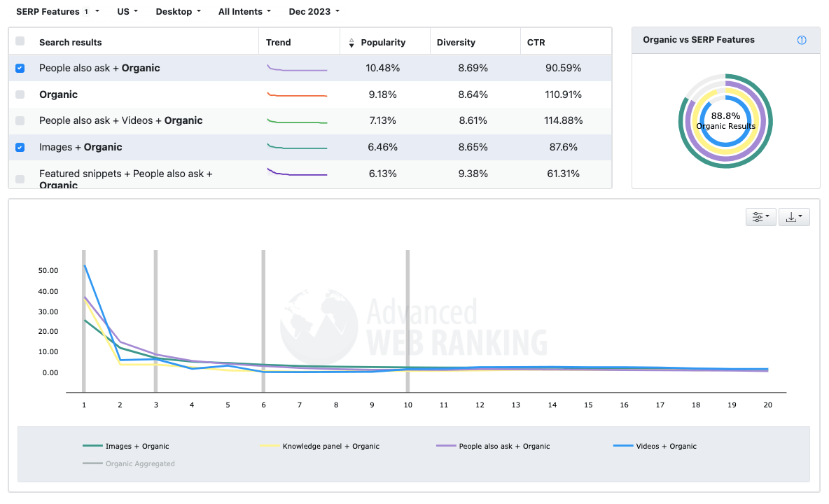Open the Dec 2023 date dropdown
The image size is (829, 504).
pos(314,11)
